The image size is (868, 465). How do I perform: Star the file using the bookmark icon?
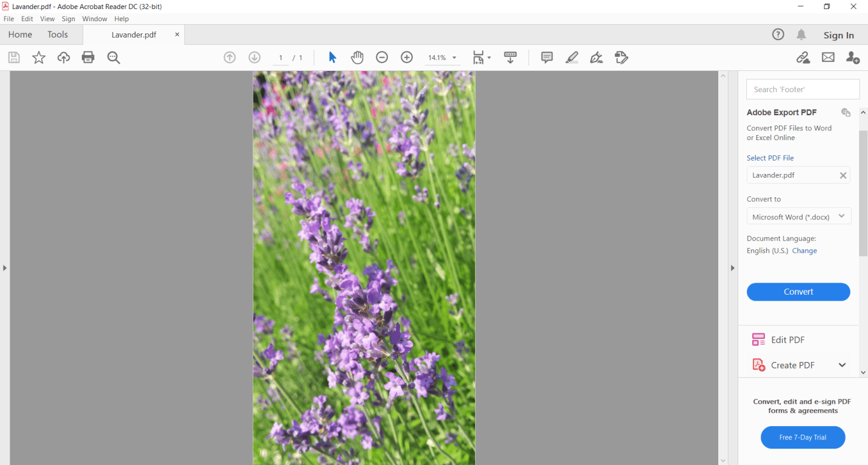pos(39,58)
